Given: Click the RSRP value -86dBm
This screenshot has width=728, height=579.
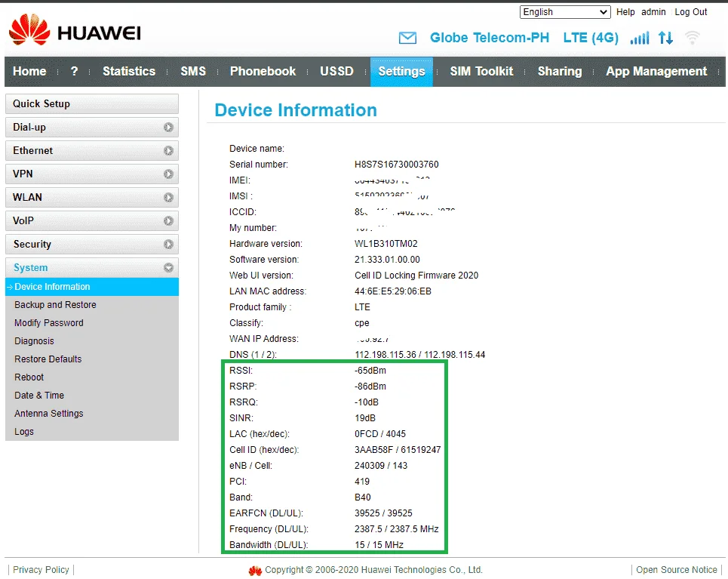Looking at the screenshot, I should [370, 387].
